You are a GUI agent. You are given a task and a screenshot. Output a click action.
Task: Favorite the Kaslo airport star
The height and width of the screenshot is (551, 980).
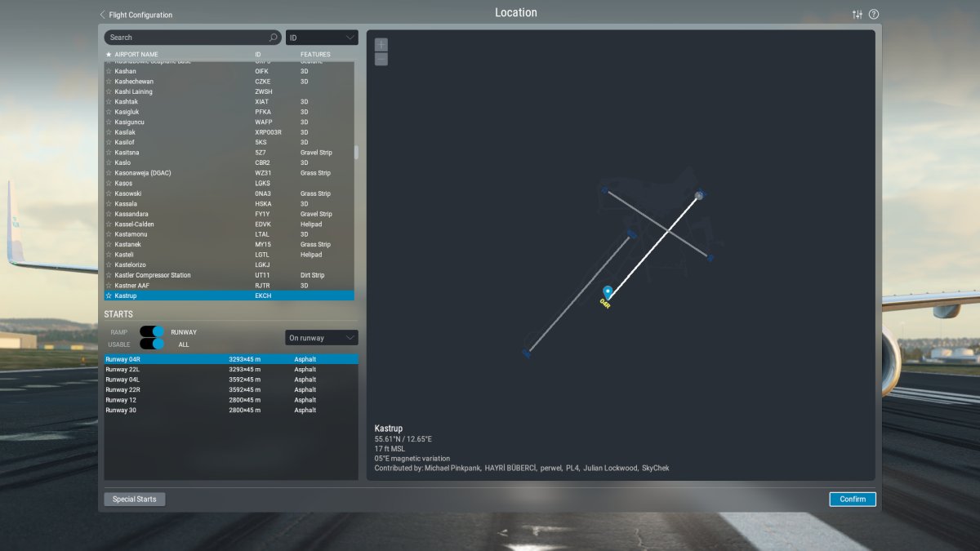coord(109,163)
